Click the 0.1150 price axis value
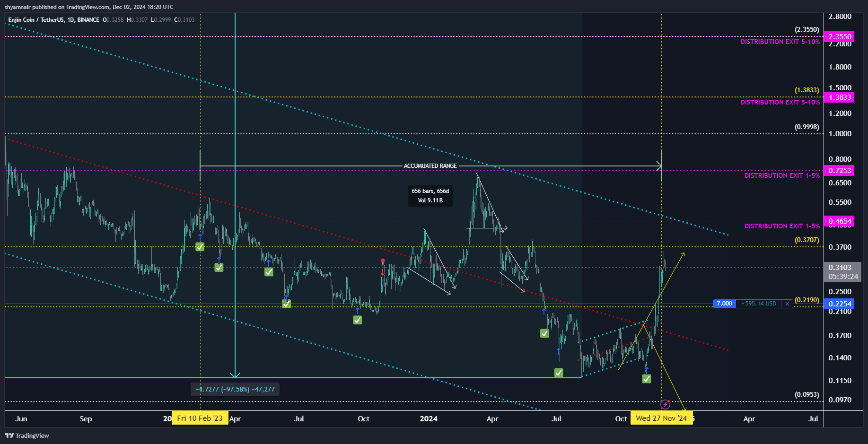Screen dimensions: 868x444 click(x=840, y=381)
